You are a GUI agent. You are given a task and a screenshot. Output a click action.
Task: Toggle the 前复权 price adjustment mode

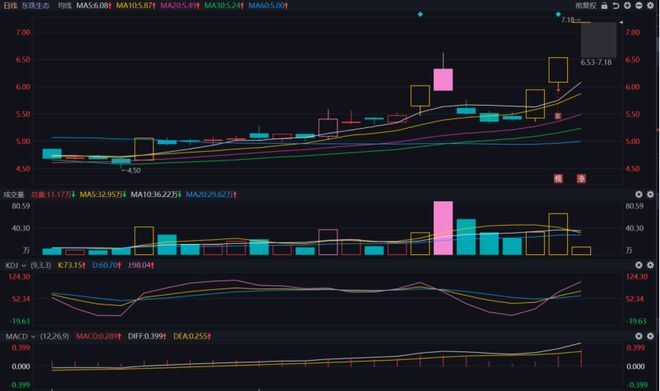(586, 5)
